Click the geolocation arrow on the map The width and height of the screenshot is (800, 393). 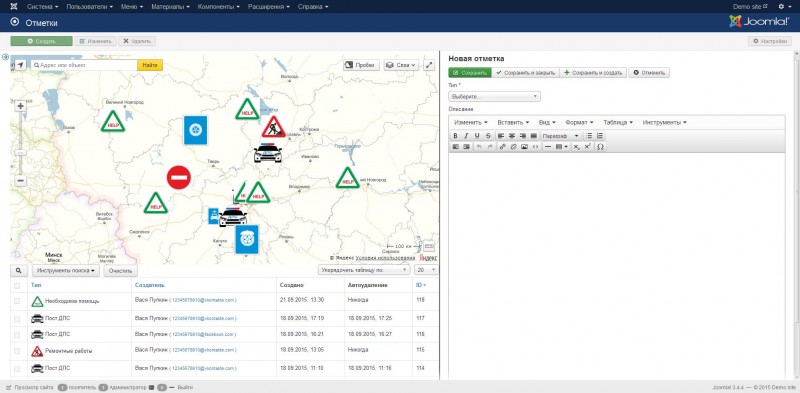pyautogui.click(x=20, y=65)
